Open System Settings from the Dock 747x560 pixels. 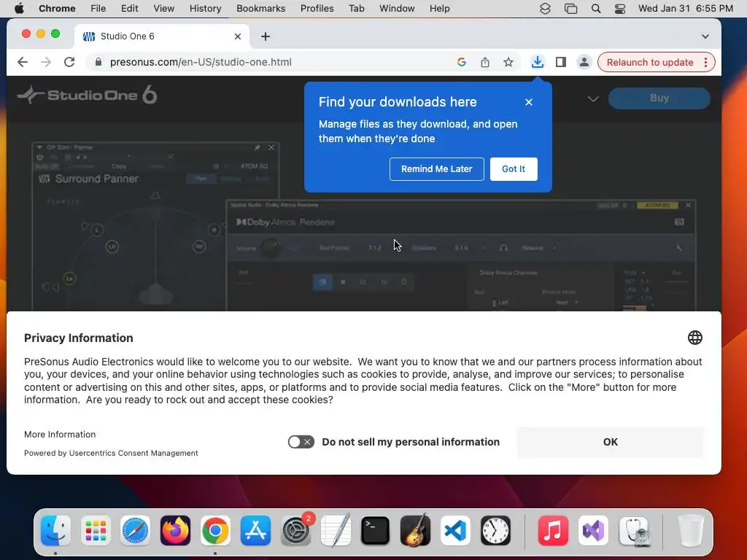point(295,531)
